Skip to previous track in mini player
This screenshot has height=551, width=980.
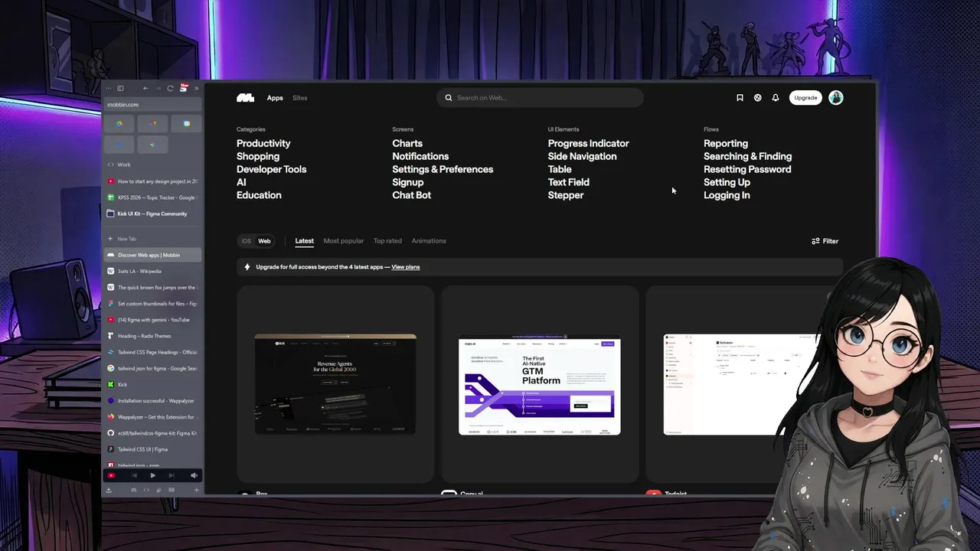(x=134, y=475)
